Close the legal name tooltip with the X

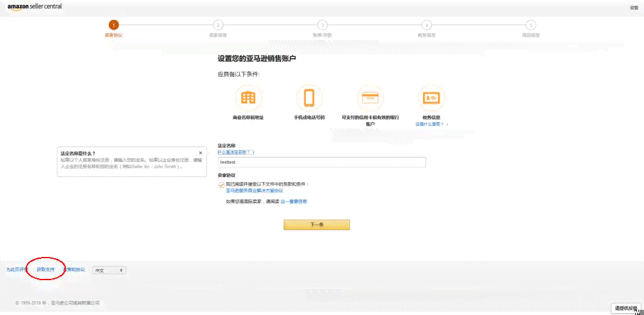point(200,153)
